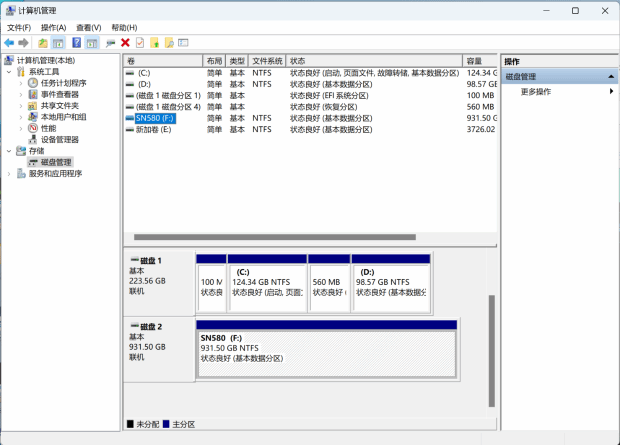
Task: Open Help via the blue question mark icon
Action: point(76,43)
